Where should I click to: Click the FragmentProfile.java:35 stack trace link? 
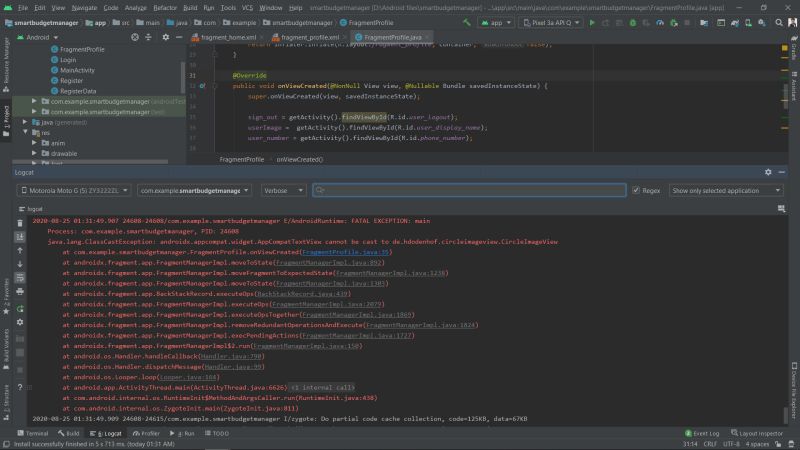pyautogui.click(x=345, y=252)
